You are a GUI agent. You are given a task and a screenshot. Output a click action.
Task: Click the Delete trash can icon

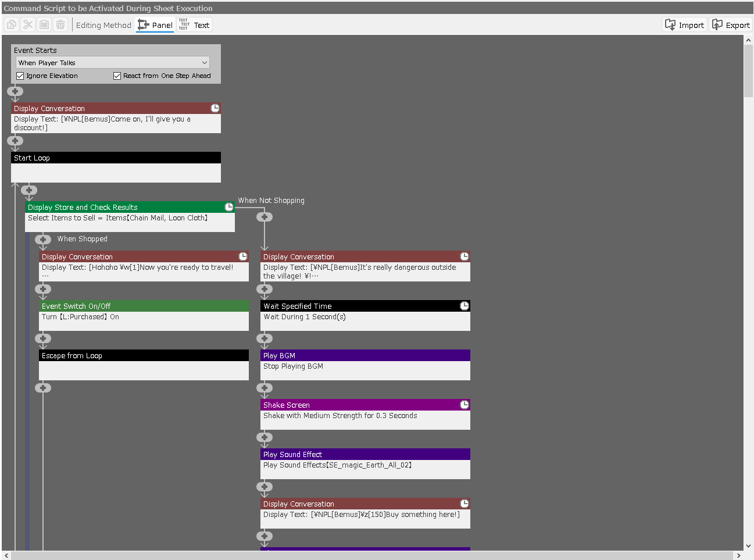coord(60,25)
